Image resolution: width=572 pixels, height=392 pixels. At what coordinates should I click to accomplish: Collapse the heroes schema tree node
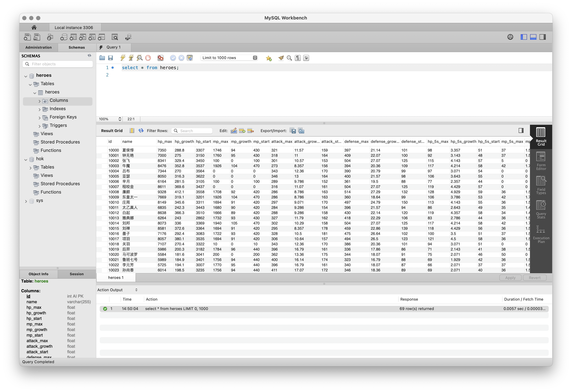tap(26, 76)
